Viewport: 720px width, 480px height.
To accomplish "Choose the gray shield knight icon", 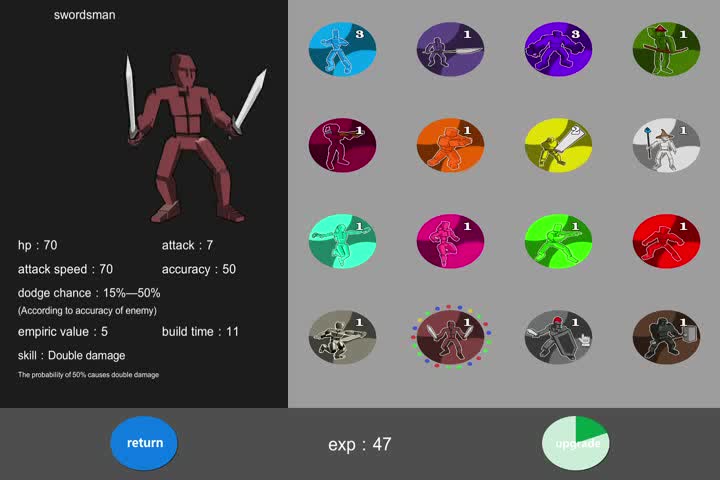I will (558, 337).
